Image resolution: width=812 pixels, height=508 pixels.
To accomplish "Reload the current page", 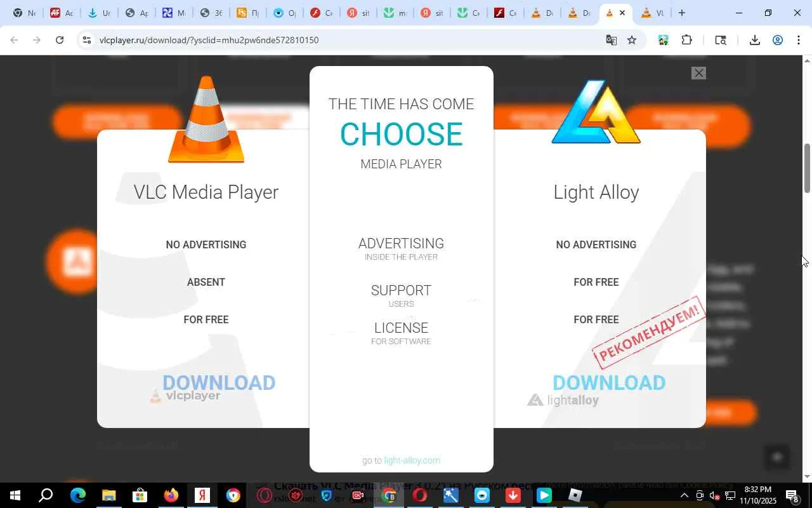I will coord(60,40).
